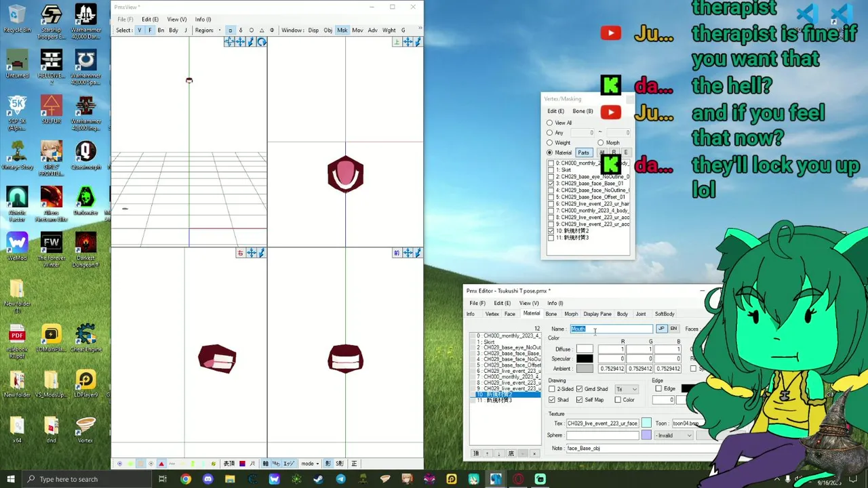Open the Disp window in PmxView
This screenshot has width=868, height=488.
tap(313, 30)
